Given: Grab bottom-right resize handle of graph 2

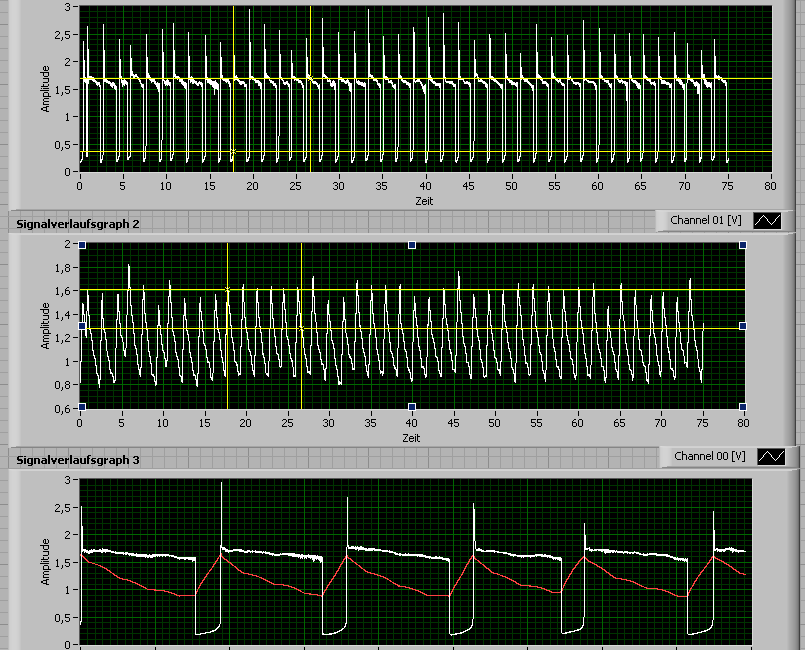Looking at the screenshot, I should pyautogui.click(x=742, y=407).
